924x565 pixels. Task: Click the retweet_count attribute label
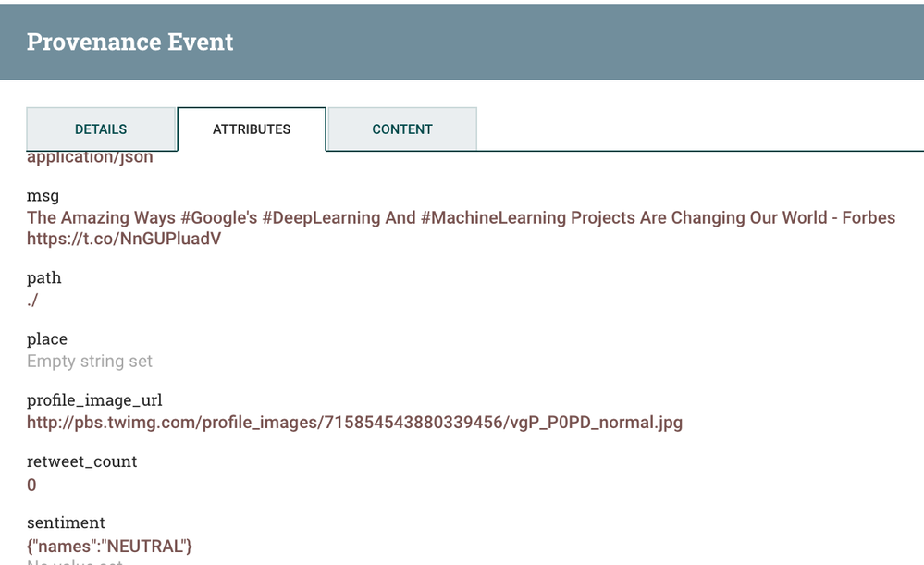(x=81, y=461)
